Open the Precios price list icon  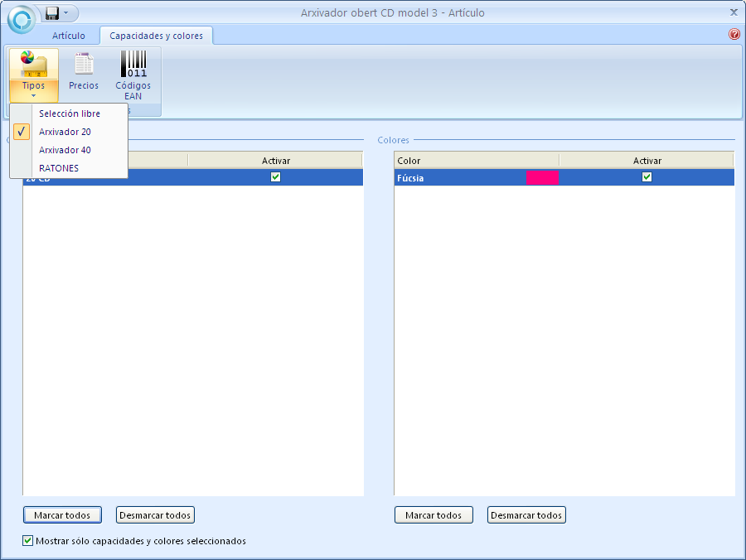pyautogui.click(x=83, y=64)
